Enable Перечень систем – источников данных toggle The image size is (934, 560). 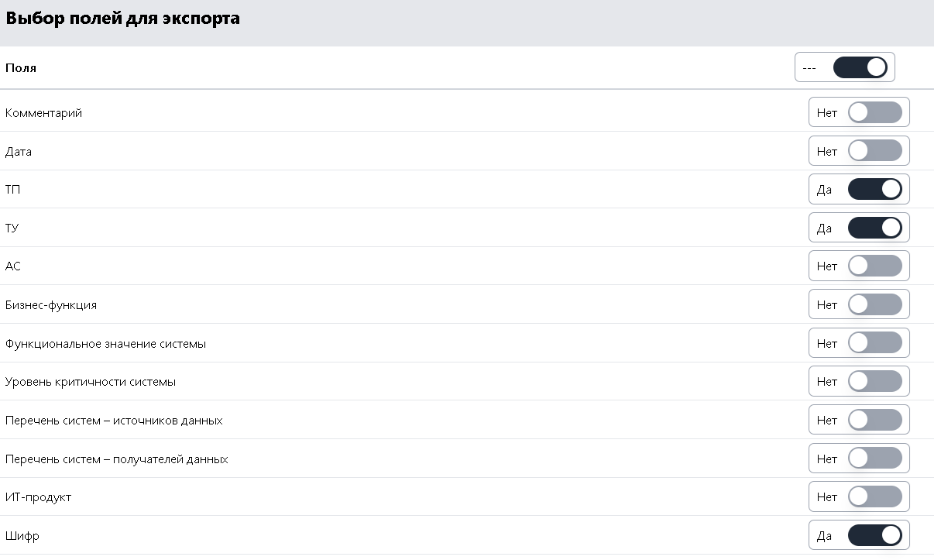[875, 420]
